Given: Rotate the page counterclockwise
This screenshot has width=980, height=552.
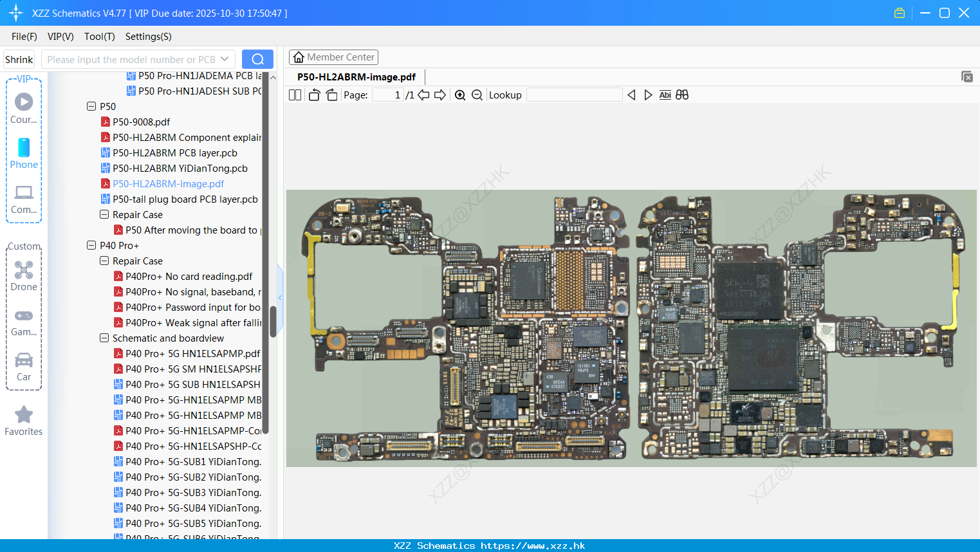Looking at the screenshot, I should 314,95.
